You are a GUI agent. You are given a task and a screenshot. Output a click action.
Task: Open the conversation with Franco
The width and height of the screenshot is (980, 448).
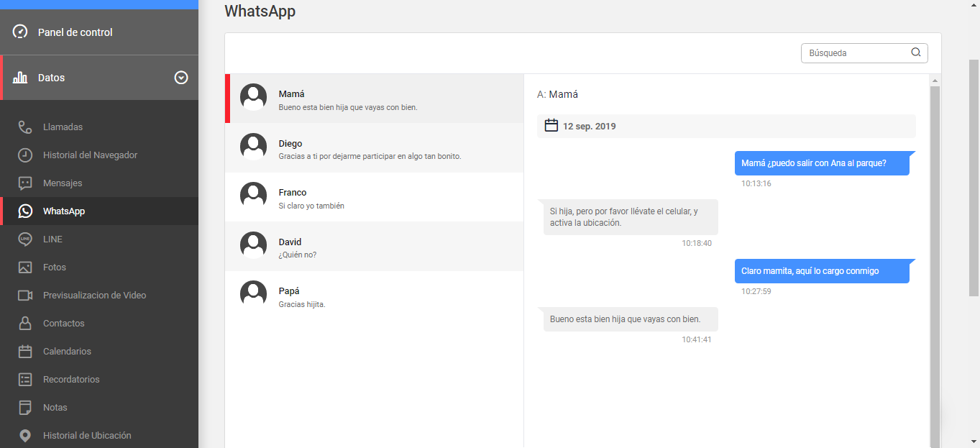tap(374, 197)
